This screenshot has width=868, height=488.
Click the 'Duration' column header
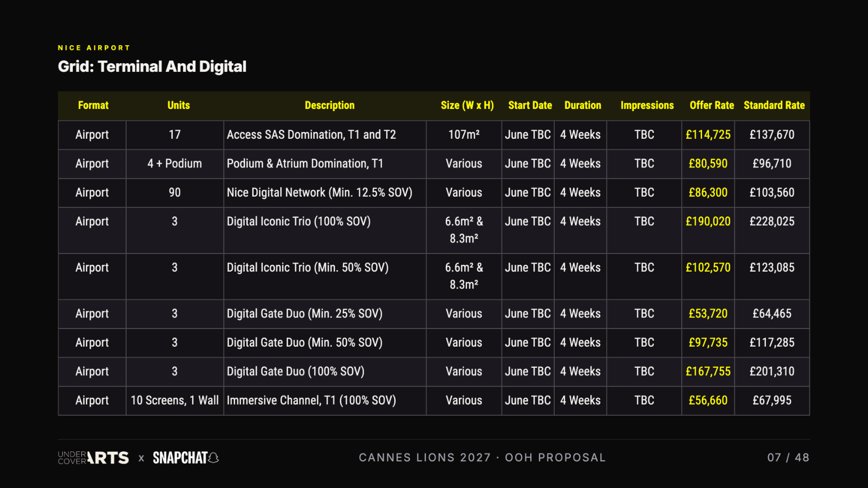coord(583,105)
